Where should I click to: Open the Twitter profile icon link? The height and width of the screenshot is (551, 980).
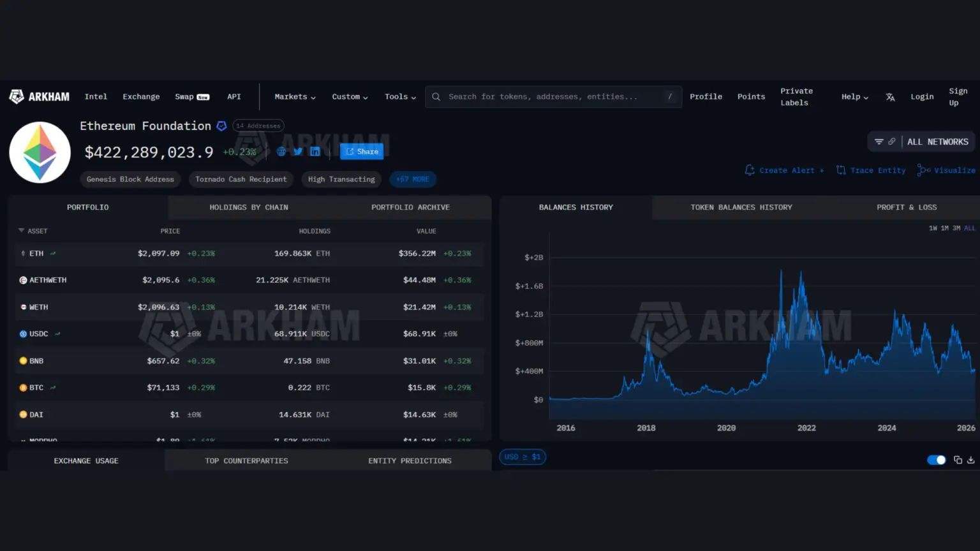pyautogui.click(x=298, y=152)
